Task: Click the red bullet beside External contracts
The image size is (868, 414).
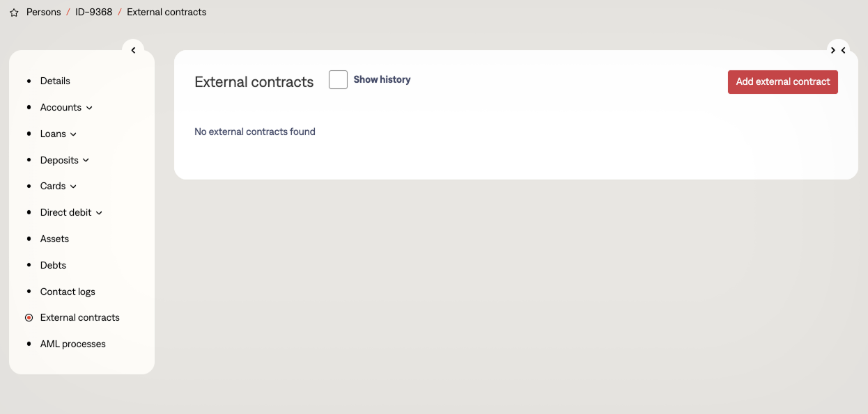Action: (29, 318)
